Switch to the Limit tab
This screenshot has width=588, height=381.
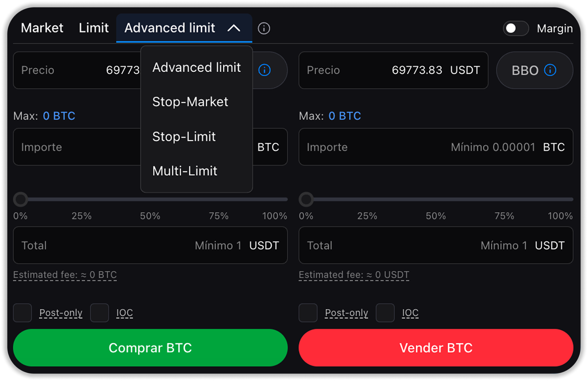[x=94, y=28]
